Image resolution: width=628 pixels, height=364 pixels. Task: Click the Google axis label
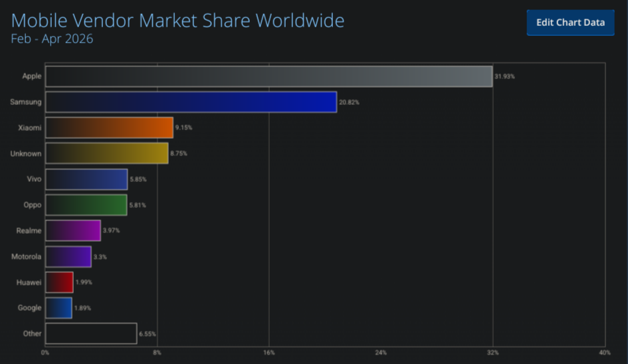pos(30,308)
